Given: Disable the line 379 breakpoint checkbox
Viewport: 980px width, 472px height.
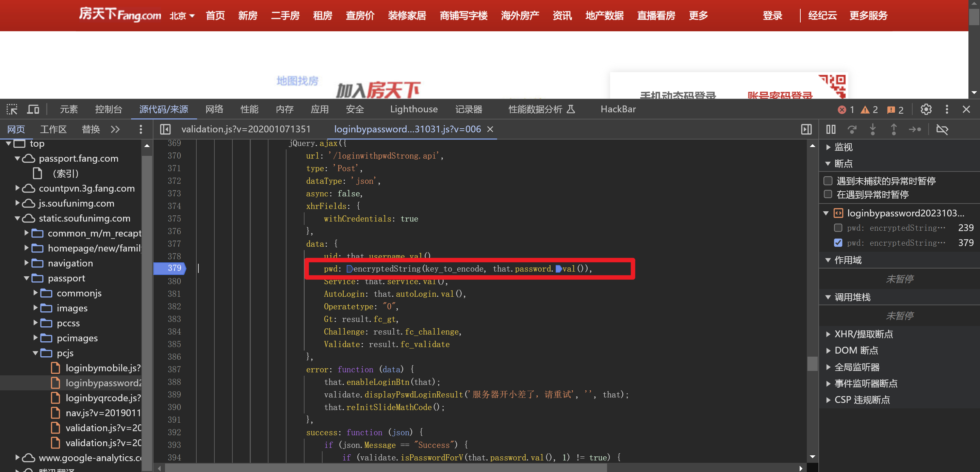Looking at the screenshot, I should tap(838, 243).
